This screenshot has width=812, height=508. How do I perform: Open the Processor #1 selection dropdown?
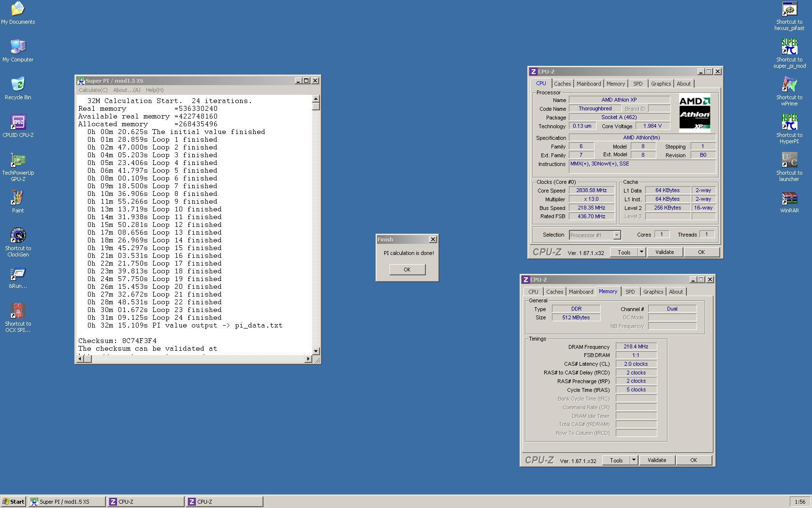tap(594, 235)
